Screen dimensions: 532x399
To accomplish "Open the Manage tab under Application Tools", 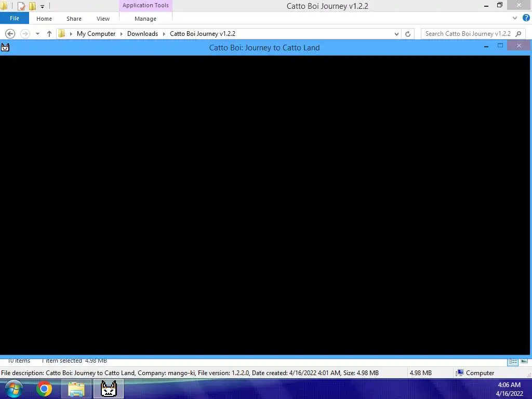I will click(x=145, y=19).
